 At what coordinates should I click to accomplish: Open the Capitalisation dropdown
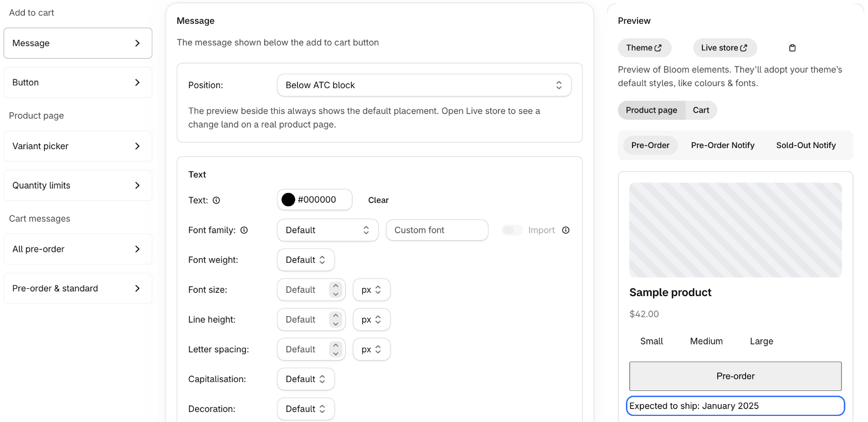tap(306, 379)
